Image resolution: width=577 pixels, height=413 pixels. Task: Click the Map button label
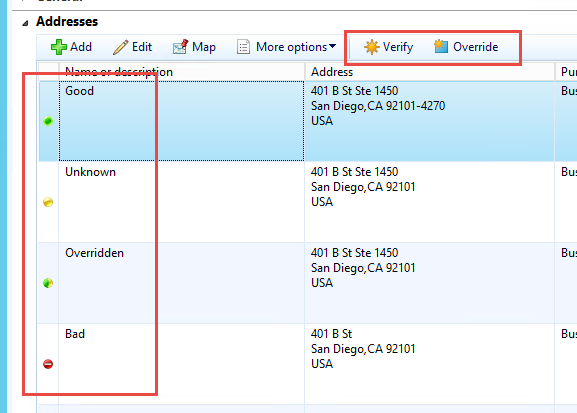tap(204, 47)
